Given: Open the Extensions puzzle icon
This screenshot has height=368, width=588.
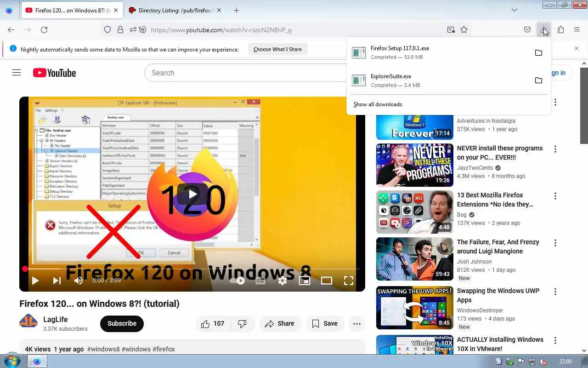Looking at the screenshot, I should [560, 29].
